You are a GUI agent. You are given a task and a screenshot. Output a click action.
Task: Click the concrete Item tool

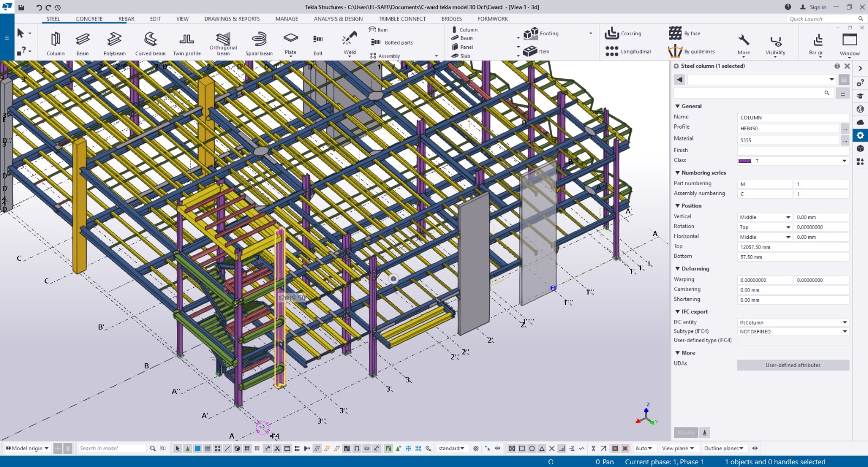537,52
